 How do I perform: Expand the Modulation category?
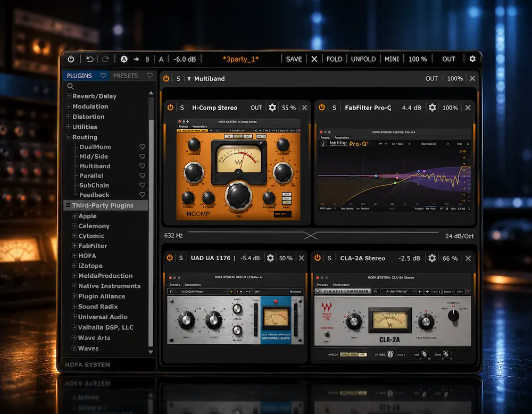pyautogui.click(x=69, y=106)
